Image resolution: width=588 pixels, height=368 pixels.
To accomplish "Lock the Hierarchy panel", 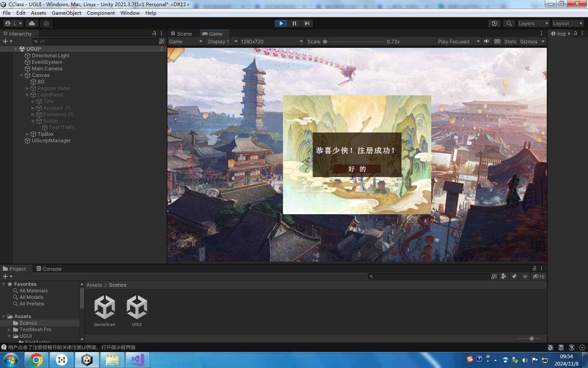I will tap(154, 33).
